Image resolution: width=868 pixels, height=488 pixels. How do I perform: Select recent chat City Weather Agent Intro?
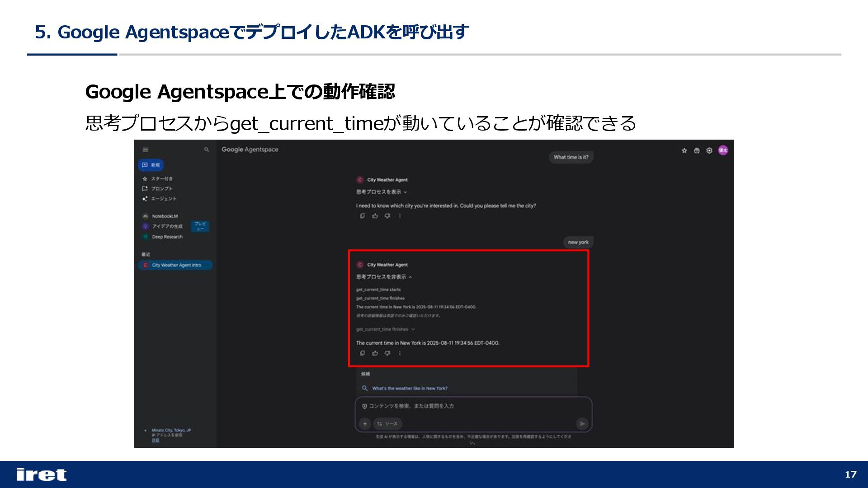coord(175,265)
